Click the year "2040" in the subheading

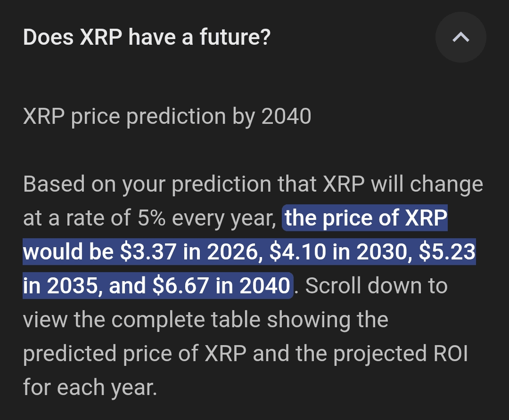(287, 116)
